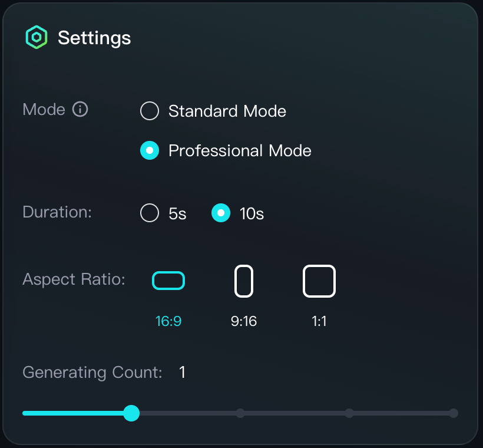Set Generating Count to the third tick dot
The height and width of the screenshot is (448, 483).
[x=349, y=413]
